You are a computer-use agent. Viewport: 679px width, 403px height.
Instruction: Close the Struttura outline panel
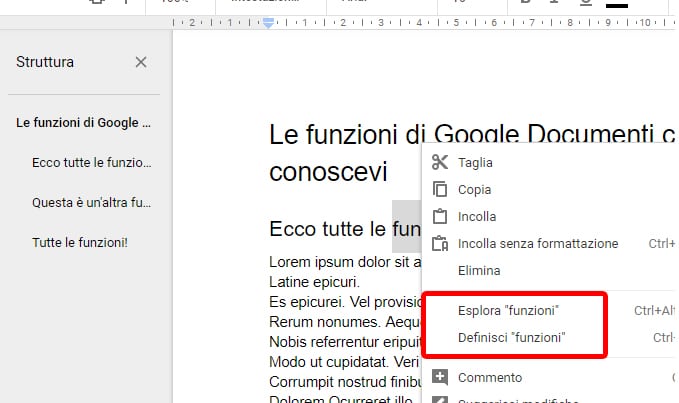point(141,62)
